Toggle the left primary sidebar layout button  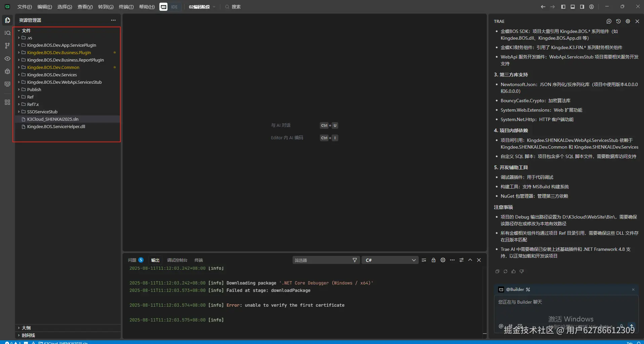tap(563, 7)
